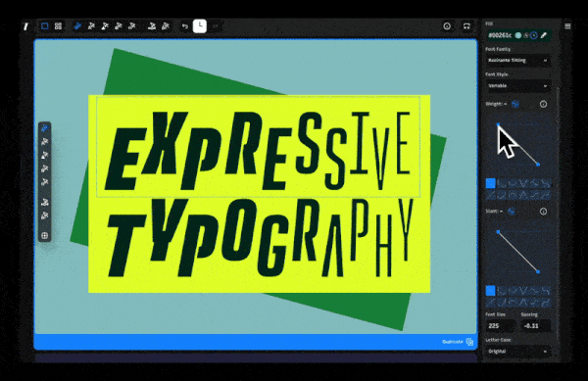
Task: Select the highlighted blue Slant curve preset
Action: [x=491, y=291]
